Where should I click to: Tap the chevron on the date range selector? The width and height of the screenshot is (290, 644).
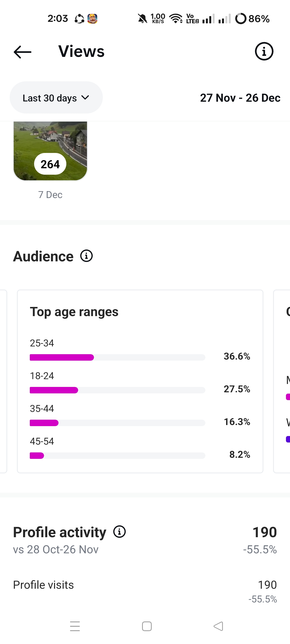coord(85,97)
